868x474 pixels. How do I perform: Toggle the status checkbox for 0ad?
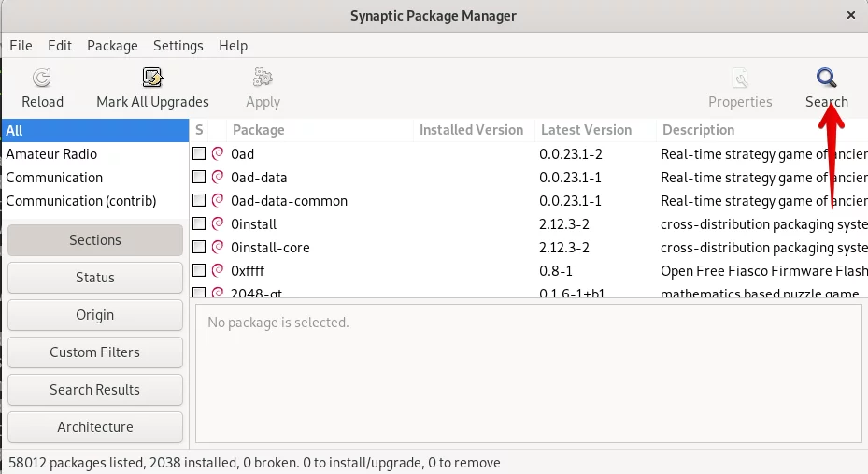point(199,153)
